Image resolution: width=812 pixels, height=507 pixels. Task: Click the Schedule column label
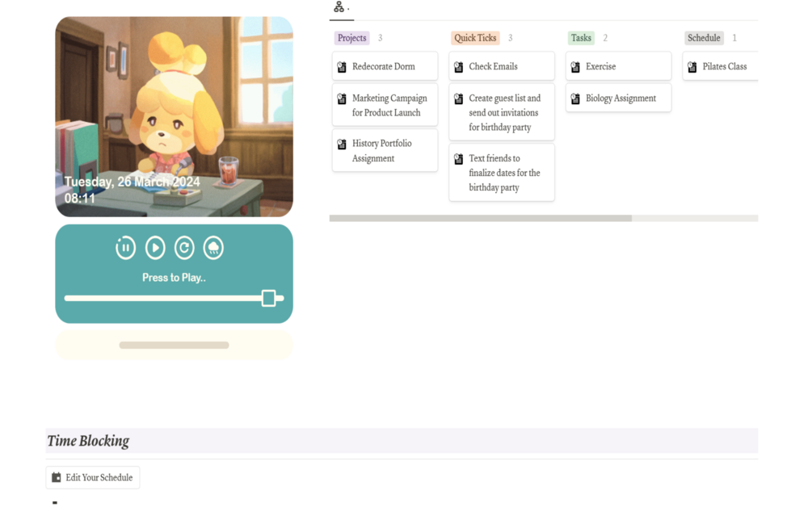coord(704,38)
